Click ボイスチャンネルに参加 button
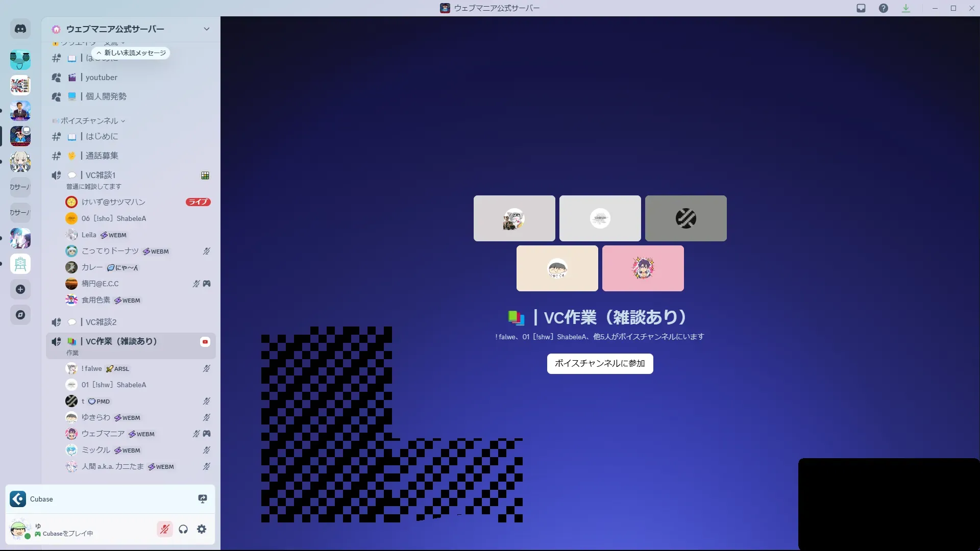980x551 pixels. [600, 363]
